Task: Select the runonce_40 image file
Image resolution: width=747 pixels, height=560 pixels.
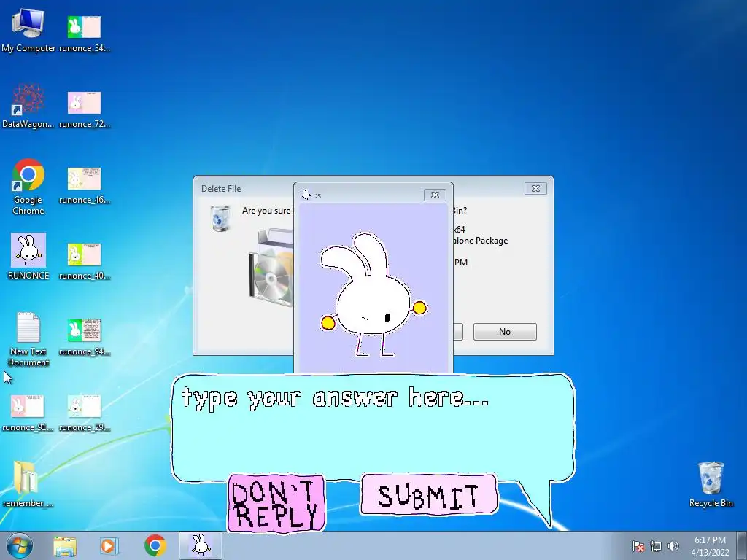Action: 85,261
